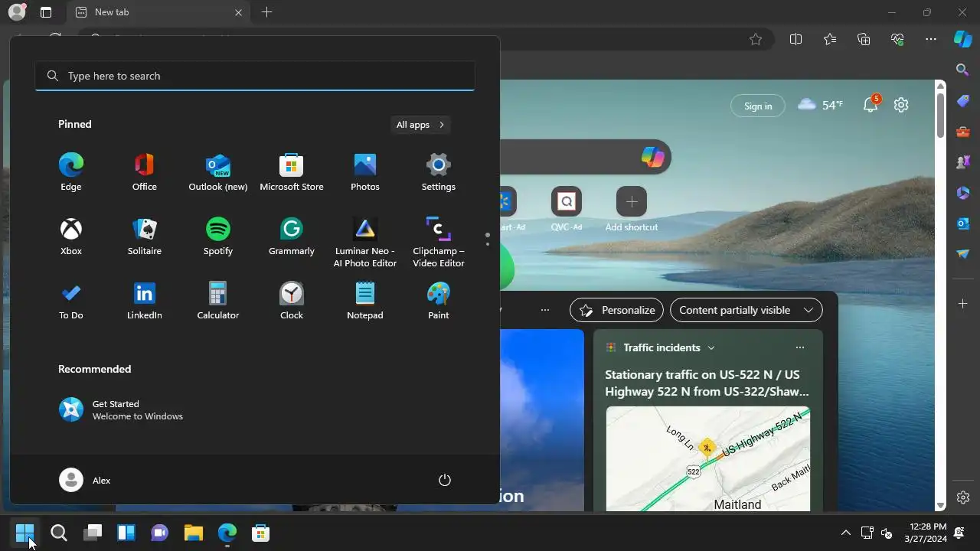The image size is (980, 551).
Task: Select the New tab browser tab
Action: pos(157,12)
